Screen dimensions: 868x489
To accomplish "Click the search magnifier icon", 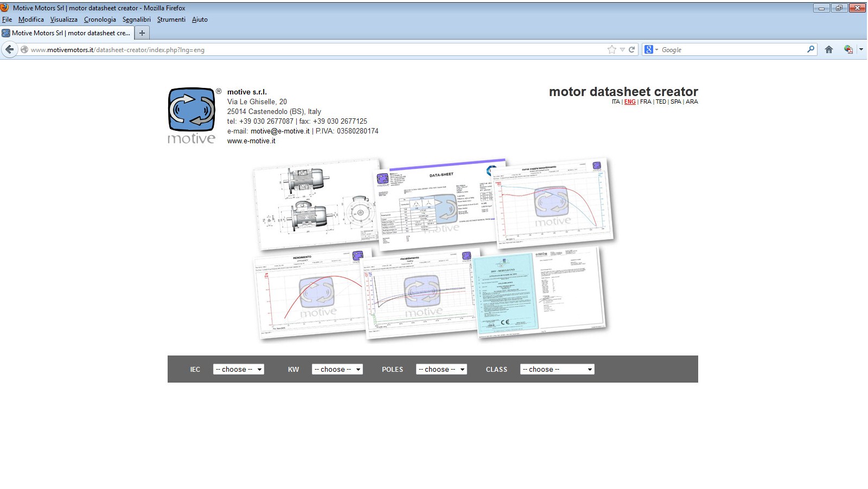I will (810, 49).
